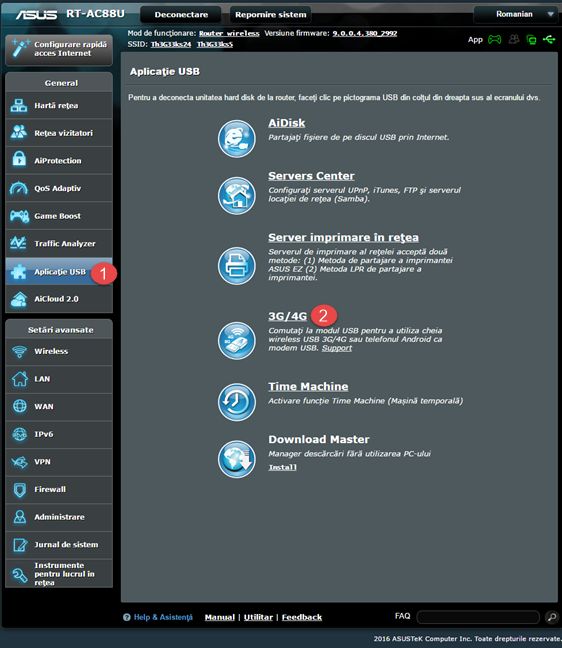The image size is (562, 648).
Task: Open Jurnal de sistem in sidebar
Action: (59, 545)
